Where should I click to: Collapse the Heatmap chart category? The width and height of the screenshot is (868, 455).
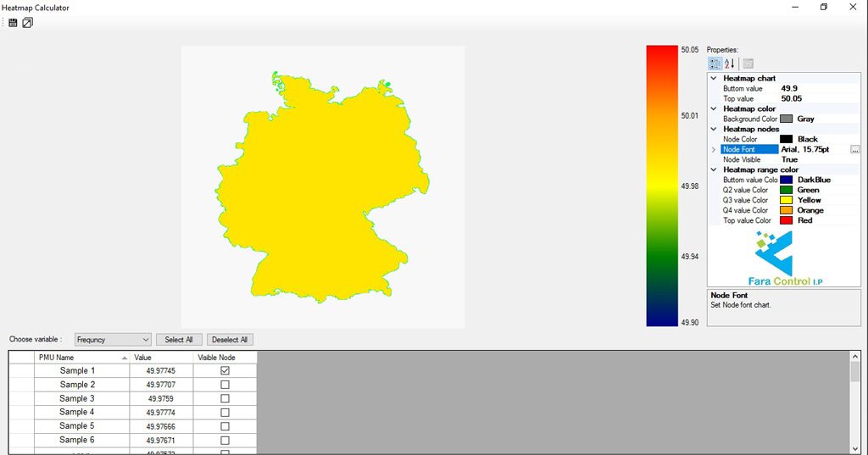click(x=714, y=79)
